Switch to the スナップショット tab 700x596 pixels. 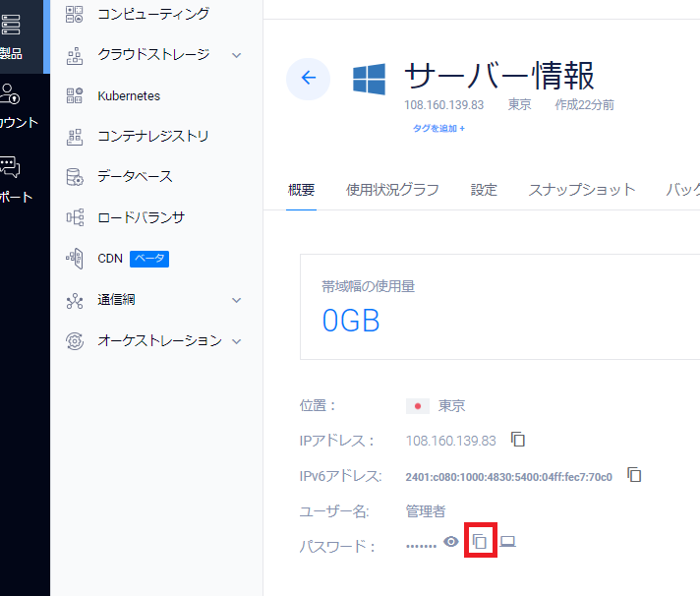(582, 190)
